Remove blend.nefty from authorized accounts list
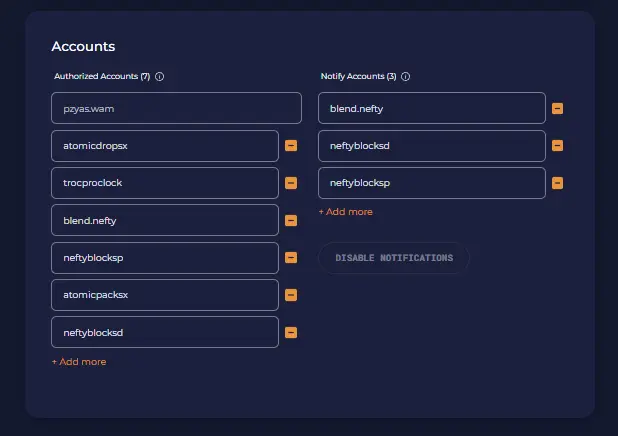Viewport: 618px width, 436px height. (x=291, y=220)
